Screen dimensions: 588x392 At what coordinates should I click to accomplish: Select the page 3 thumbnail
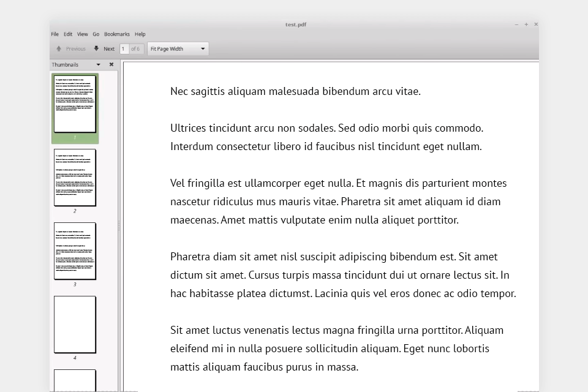(x=75, y=251)
